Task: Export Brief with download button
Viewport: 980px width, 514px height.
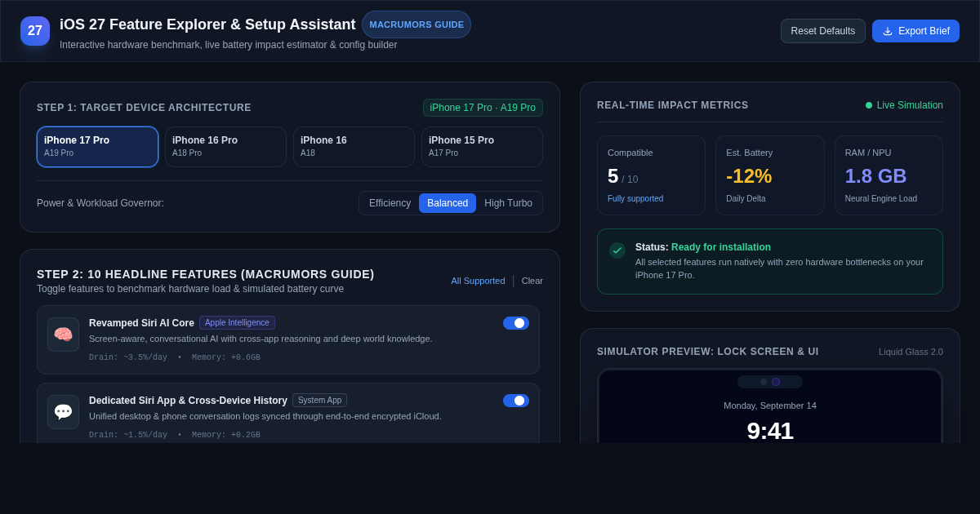Action: 915,31
